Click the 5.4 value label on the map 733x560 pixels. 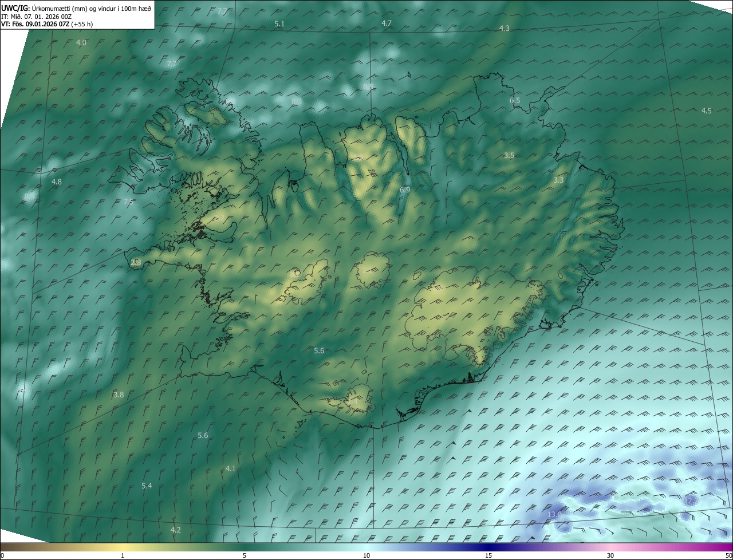(147, 486)
